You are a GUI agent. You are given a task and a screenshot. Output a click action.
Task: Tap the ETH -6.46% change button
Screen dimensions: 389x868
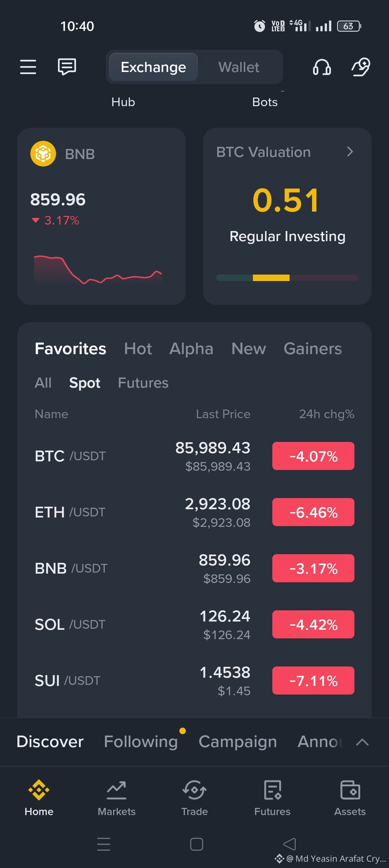tap(313, 512)
